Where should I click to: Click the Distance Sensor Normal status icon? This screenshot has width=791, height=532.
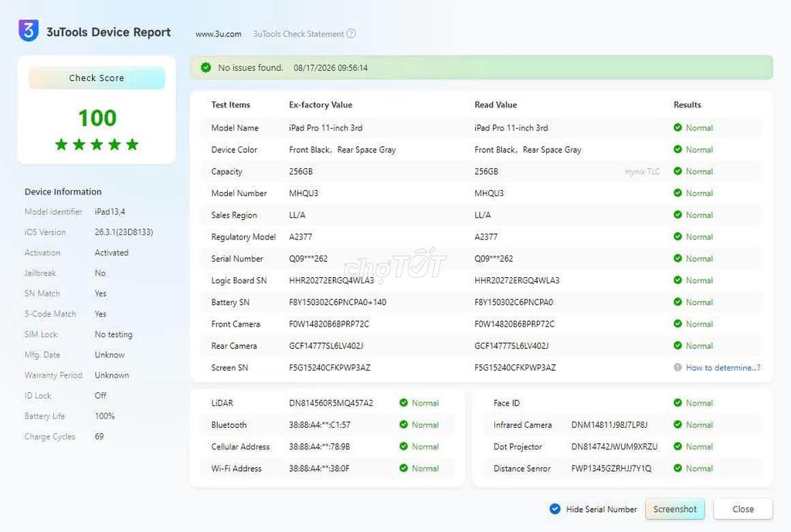pyautogui.click(x=677, y=468)
